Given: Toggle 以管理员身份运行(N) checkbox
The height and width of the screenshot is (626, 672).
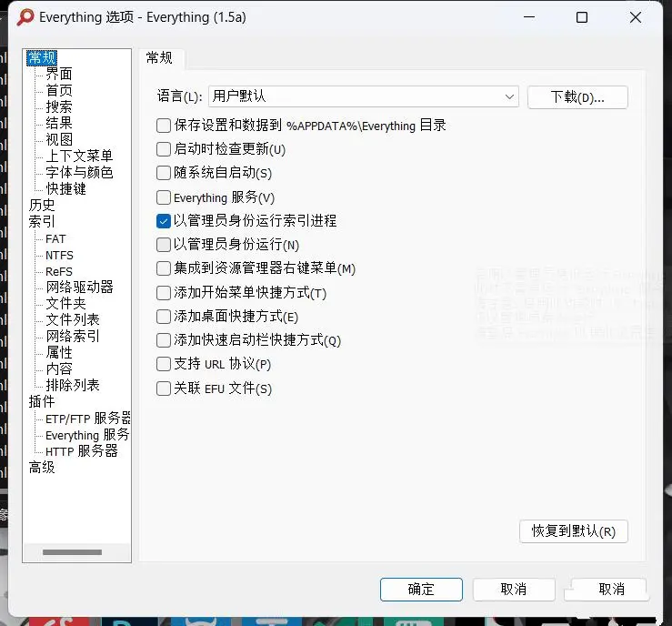Looking at the screenshot, I should click(164, 245).
